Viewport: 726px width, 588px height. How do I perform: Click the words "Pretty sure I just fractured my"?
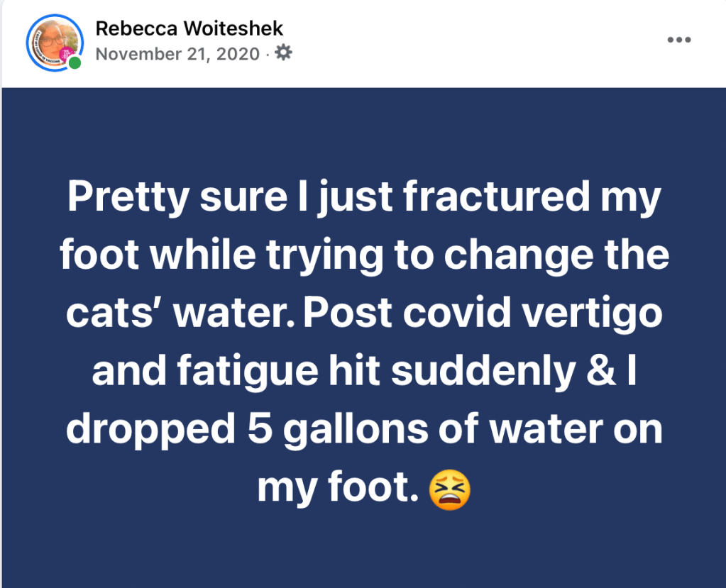(x=364, y=197)
